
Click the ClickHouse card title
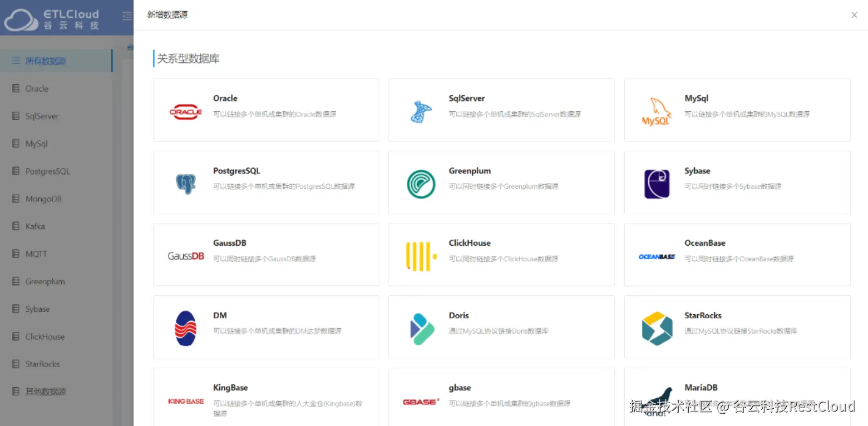[x=470, y=243]
